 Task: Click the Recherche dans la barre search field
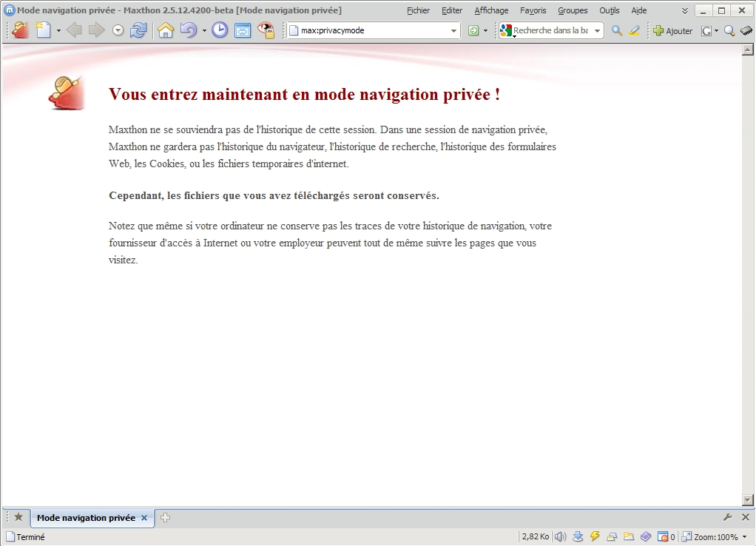[x=550, y=30]
